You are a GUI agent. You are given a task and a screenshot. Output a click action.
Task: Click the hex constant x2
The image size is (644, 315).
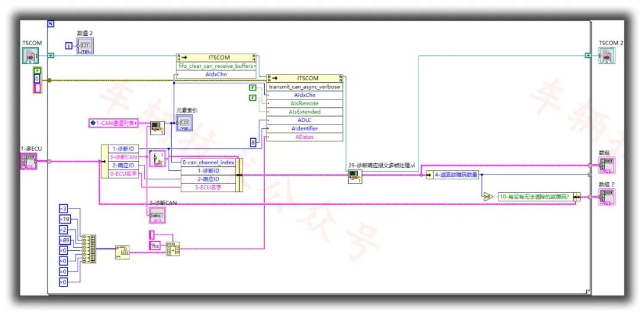64,230
